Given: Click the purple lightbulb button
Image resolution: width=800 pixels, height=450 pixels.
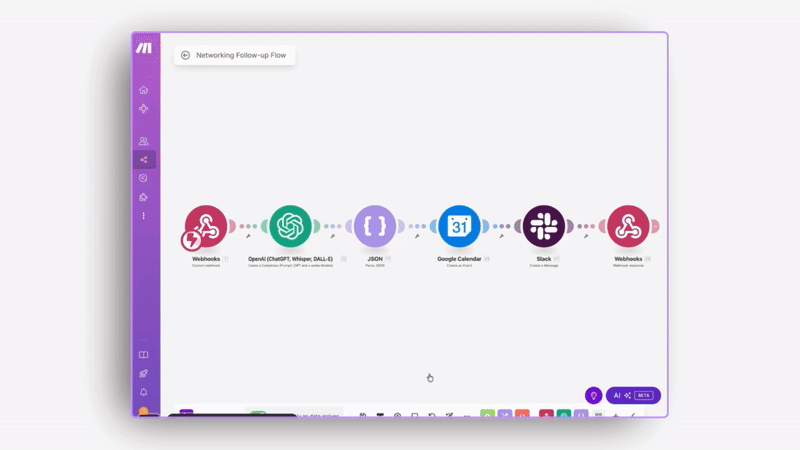Looking at the screenshot, I should point(593,395).
